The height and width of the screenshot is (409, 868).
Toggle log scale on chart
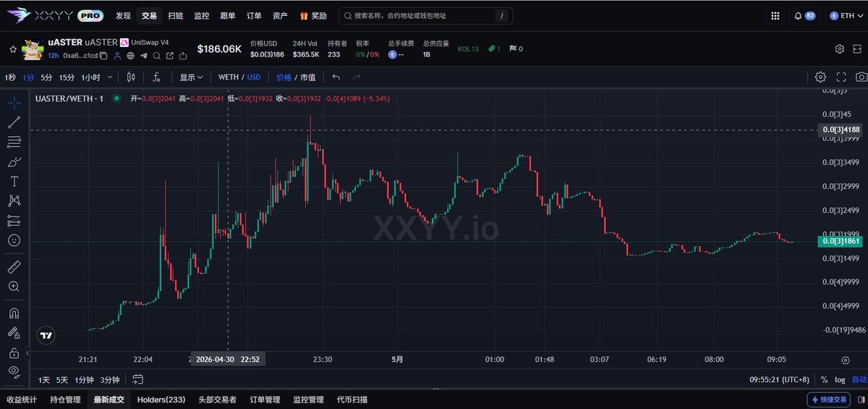839,379
